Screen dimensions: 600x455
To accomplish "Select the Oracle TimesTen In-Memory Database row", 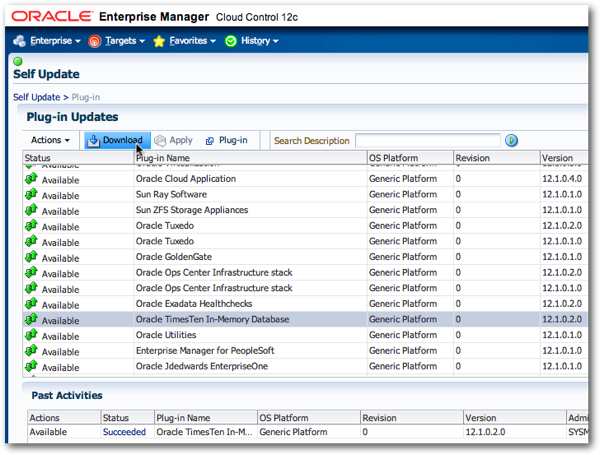I will [x=305, y=320].
